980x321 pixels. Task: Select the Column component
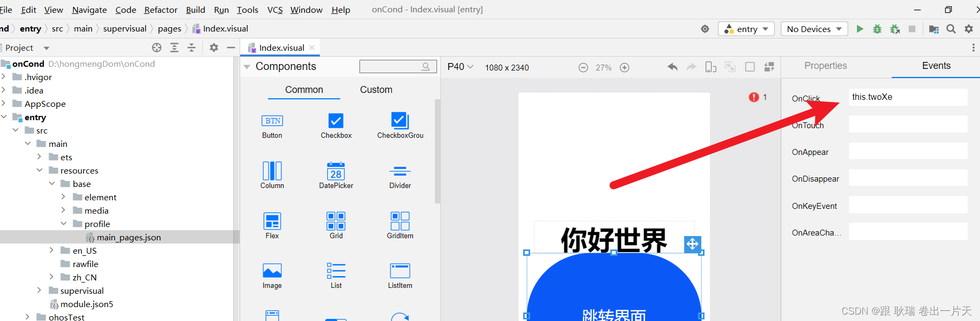pyautogui.click(x=272, y=176)
